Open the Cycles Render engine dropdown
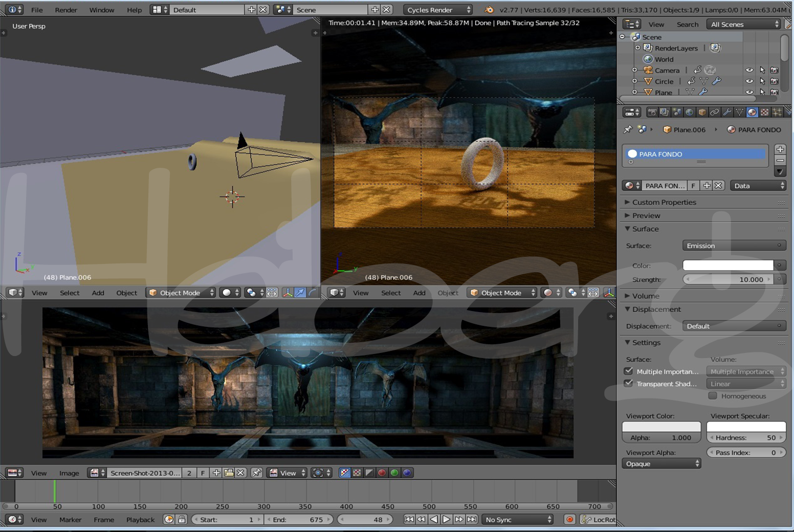The width and height of the screenshot is (794, 532). pos(438,10)
